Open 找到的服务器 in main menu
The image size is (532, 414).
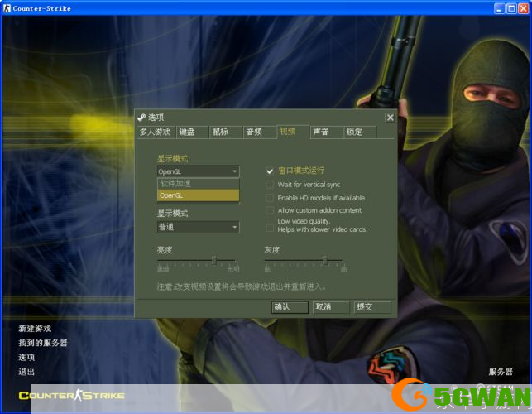pos(43,343)
